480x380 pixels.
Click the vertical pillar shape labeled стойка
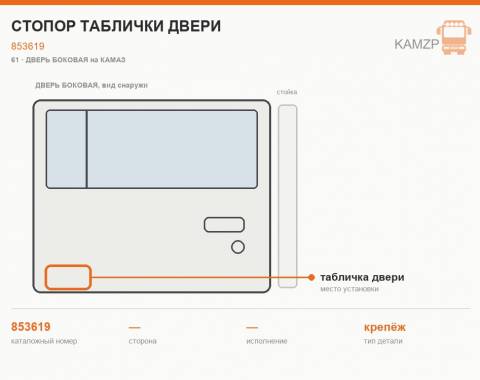(x=288, y=196)
